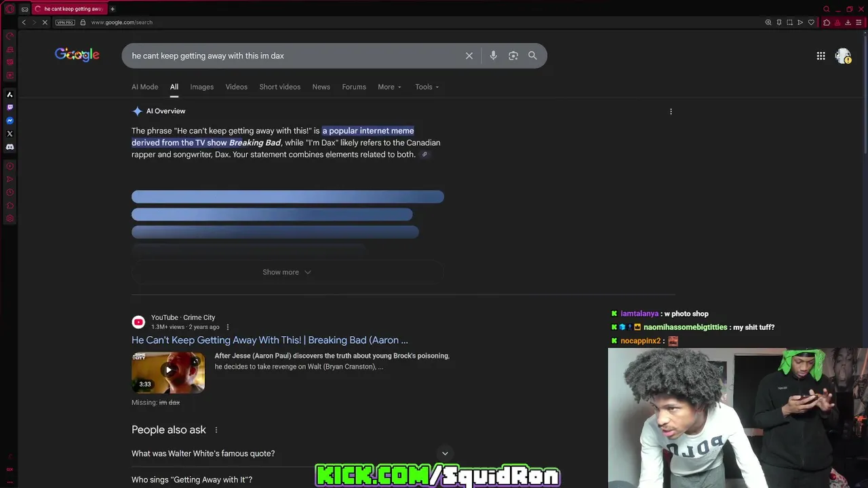Click the zoom magnifier icon in address bar

[768, 22]
